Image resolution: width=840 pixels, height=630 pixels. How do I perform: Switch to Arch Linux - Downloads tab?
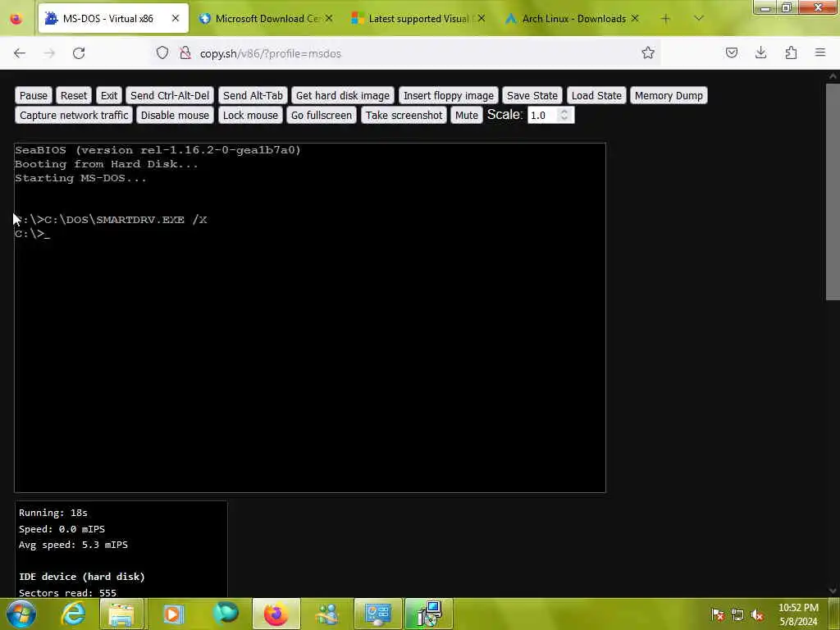click(572, 19)
